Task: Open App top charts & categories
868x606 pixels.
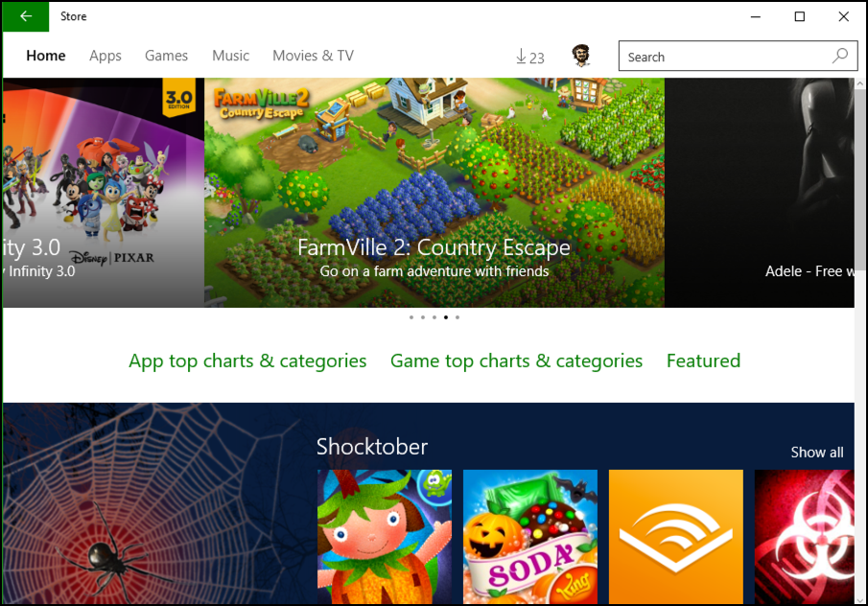Action: [247, 361]
